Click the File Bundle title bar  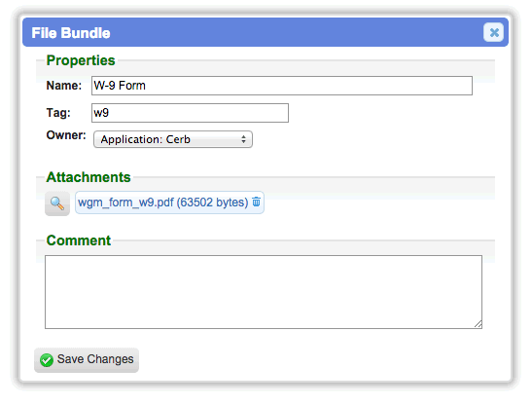(266, 32)
